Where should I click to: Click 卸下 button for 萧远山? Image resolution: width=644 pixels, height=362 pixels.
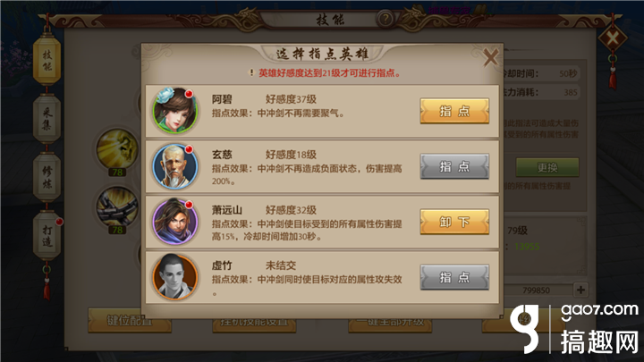click(x=454, y=222)
